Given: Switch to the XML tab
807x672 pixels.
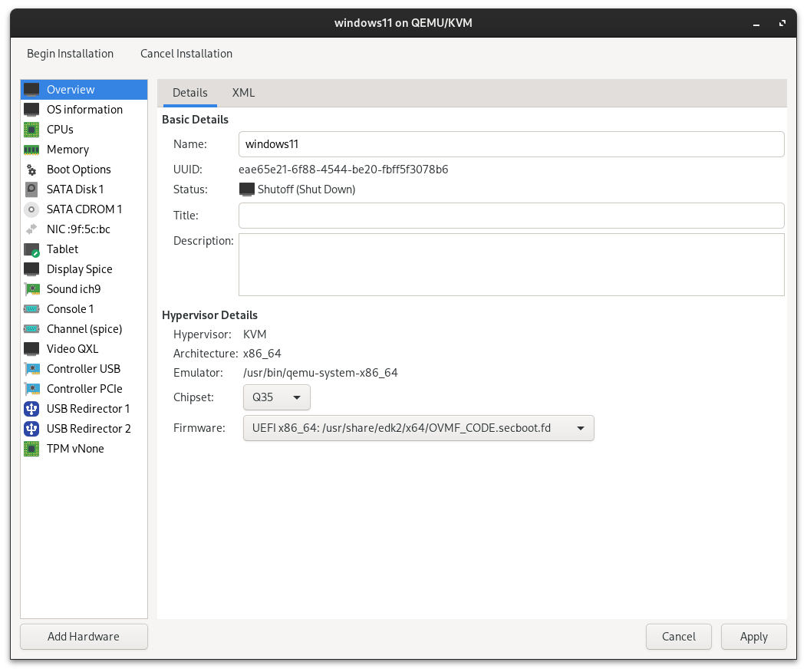Looking at the screenshot, I should [243, 93].
